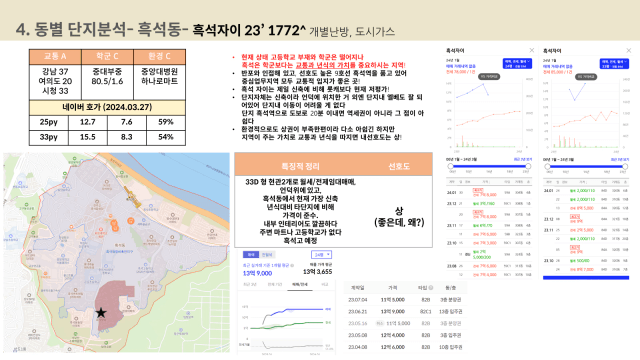Switch to the 최근 3년 chart tab

pyautogui.click(x=250, y=284)
